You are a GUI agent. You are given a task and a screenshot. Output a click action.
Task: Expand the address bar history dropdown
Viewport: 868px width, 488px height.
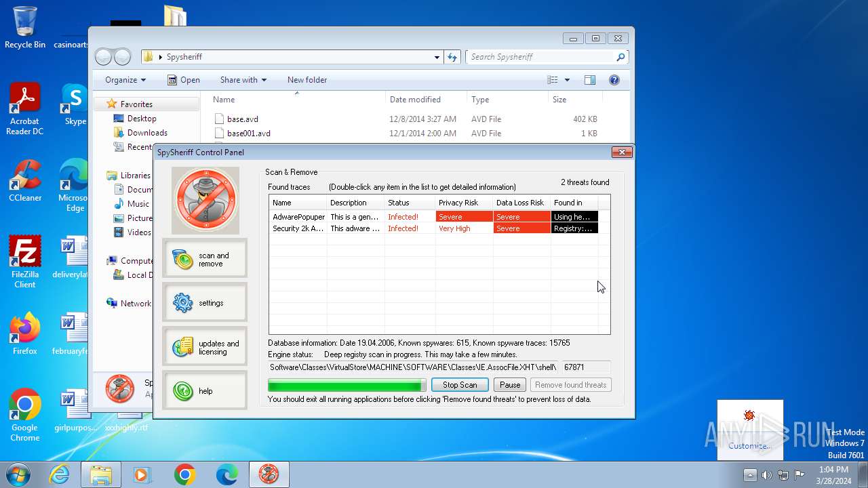437,57
